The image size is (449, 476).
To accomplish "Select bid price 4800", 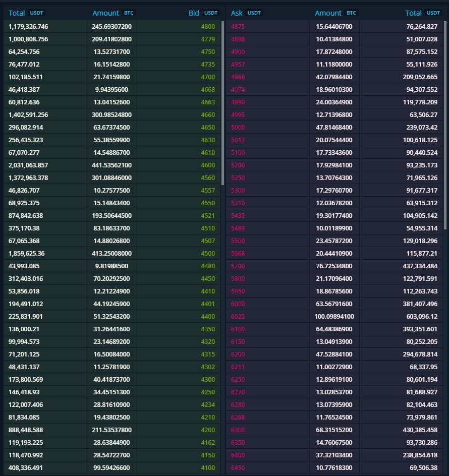I will pyautogui.click(x=208, y=26).
